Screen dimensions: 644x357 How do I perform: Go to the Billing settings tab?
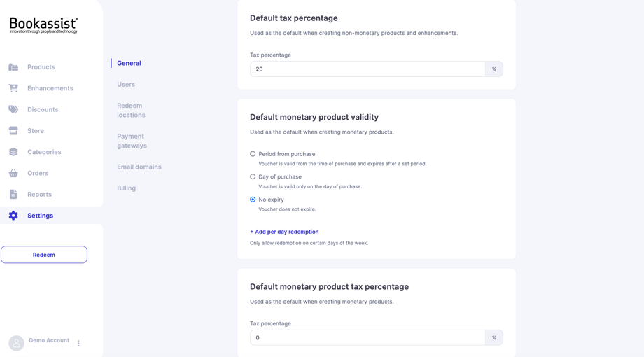tap(127, 188)
